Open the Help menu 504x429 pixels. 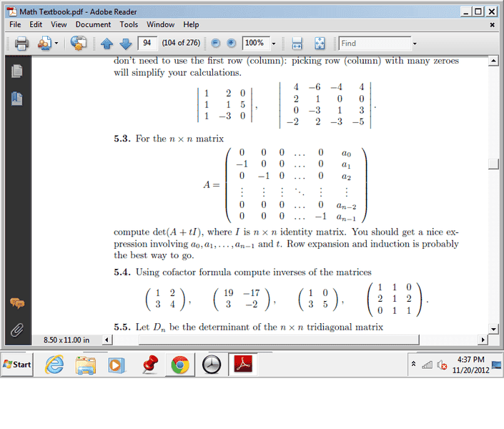pos(191,24)
